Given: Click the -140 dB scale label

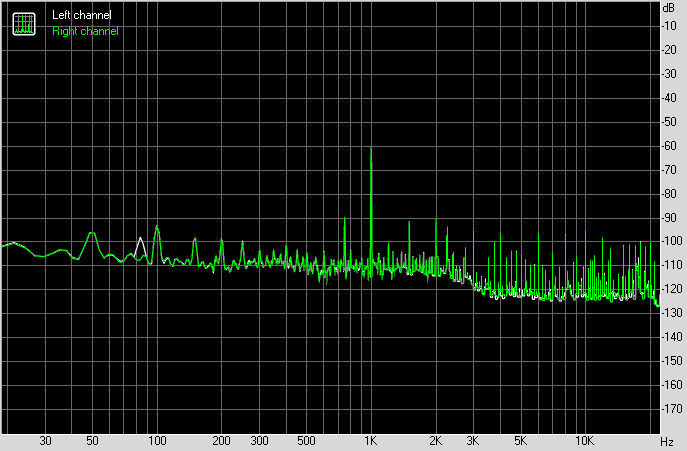Looking at the screenshot, I should 671,337.
